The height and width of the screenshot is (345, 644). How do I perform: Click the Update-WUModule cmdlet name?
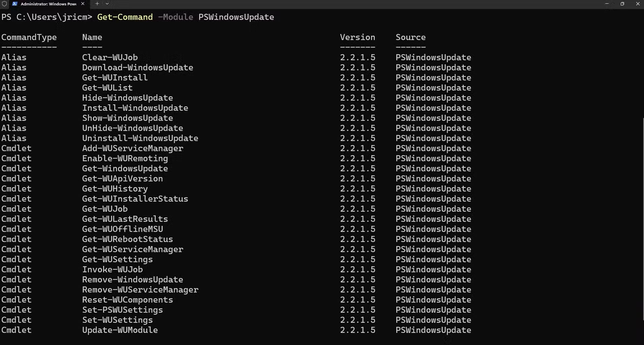coord(120,330)
